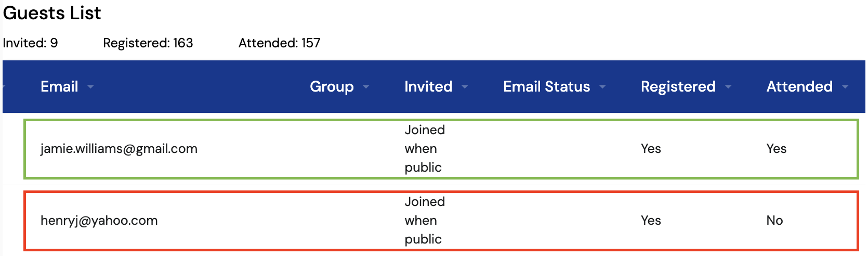The width and height of the screenshot is (868, 256).
Task: Click the sort arrow beside Group header
Action: tap(366, 87)
